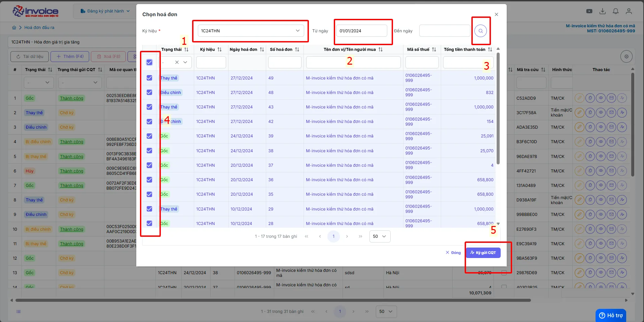
Task: Click the view eye icon for row ADA3E35D
Action: [x=601, y=127]
